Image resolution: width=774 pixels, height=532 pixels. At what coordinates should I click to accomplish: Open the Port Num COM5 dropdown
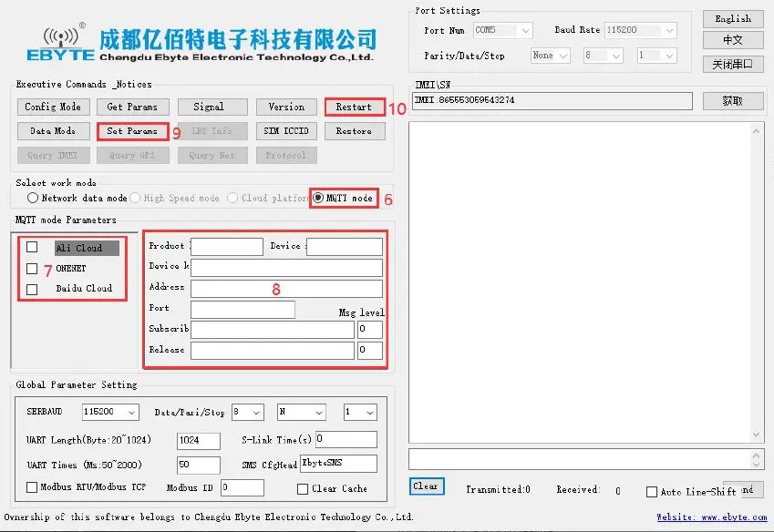(502, 31)
